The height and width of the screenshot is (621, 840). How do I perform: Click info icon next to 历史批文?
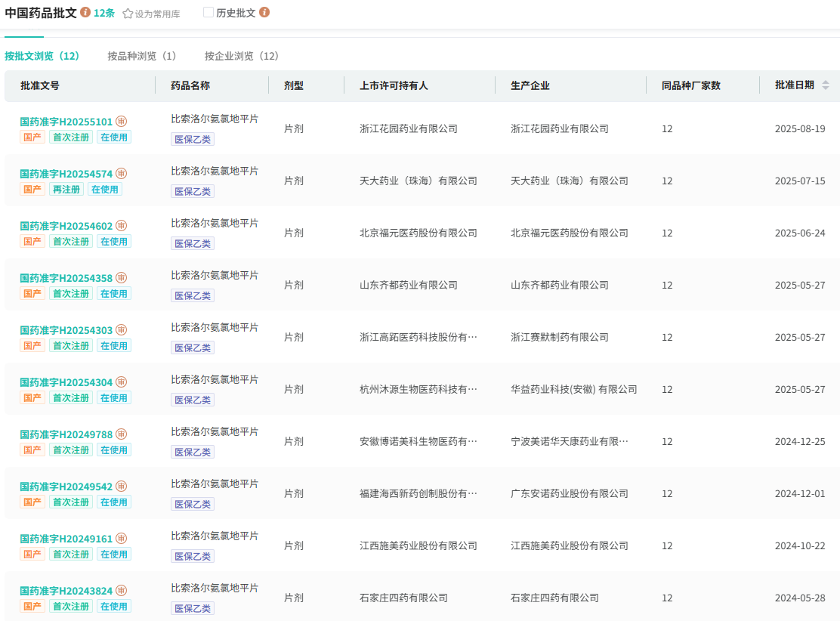(264, 13)
